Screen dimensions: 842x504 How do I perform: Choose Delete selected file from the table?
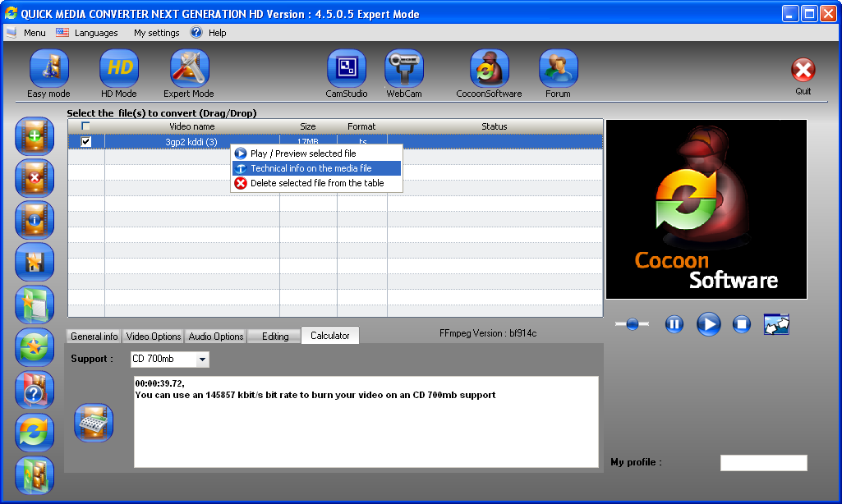tap(317, 183)
